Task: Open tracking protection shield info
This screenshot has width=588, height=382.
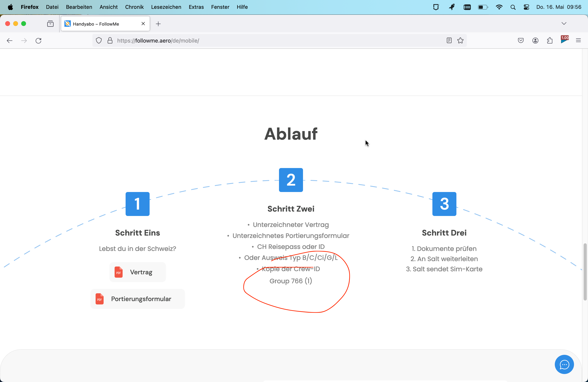Action: [99, 41]
